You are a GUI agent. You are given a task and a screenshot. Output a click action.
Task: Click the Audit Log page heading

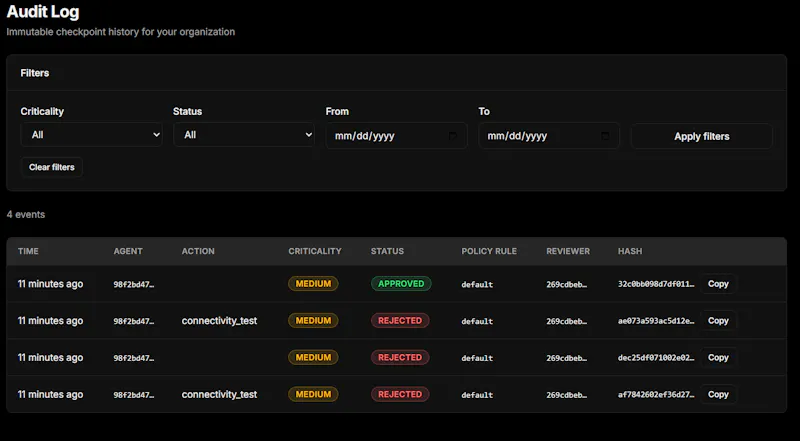tap(43, 11)
